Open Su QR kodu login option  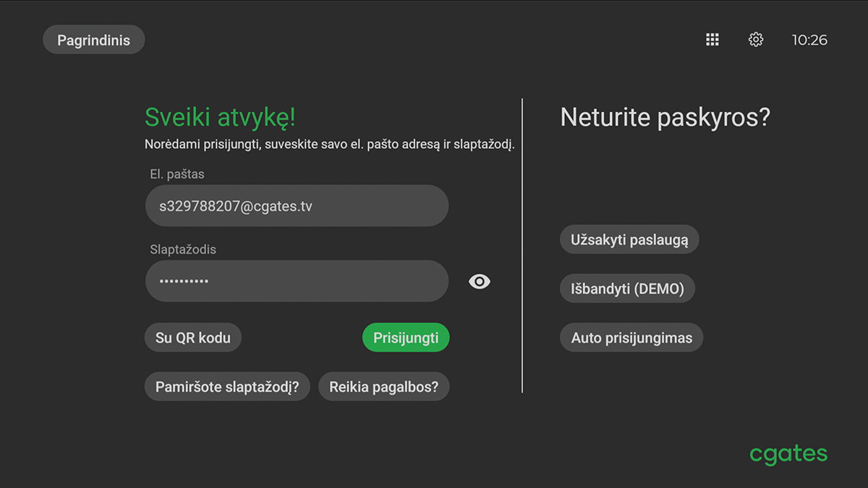tap(193, 337)
